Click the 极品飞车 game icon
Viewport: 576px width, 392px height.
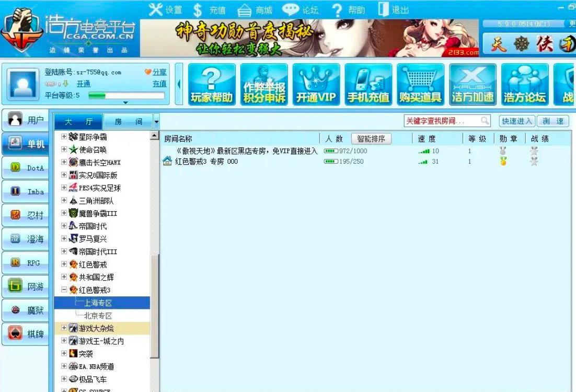pyautogui.click(x=73, y=379)
